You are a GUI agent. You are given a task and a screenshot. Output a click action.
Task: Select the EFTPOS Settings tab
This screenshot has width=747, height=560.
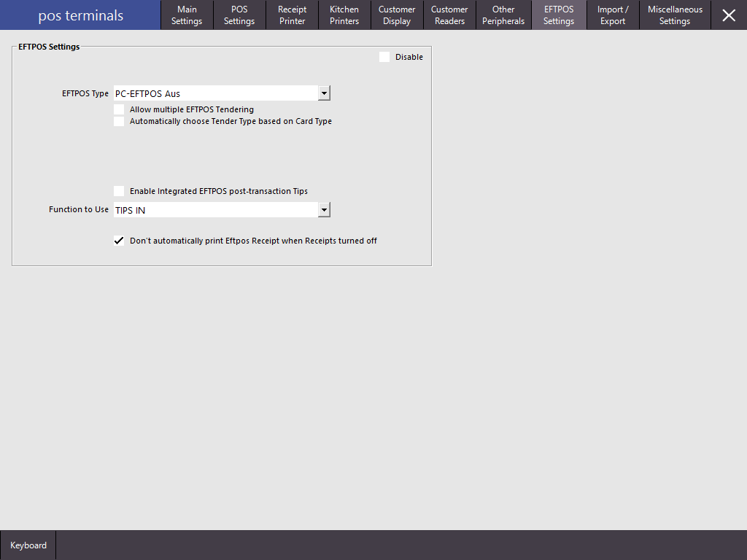pos(559,15)
